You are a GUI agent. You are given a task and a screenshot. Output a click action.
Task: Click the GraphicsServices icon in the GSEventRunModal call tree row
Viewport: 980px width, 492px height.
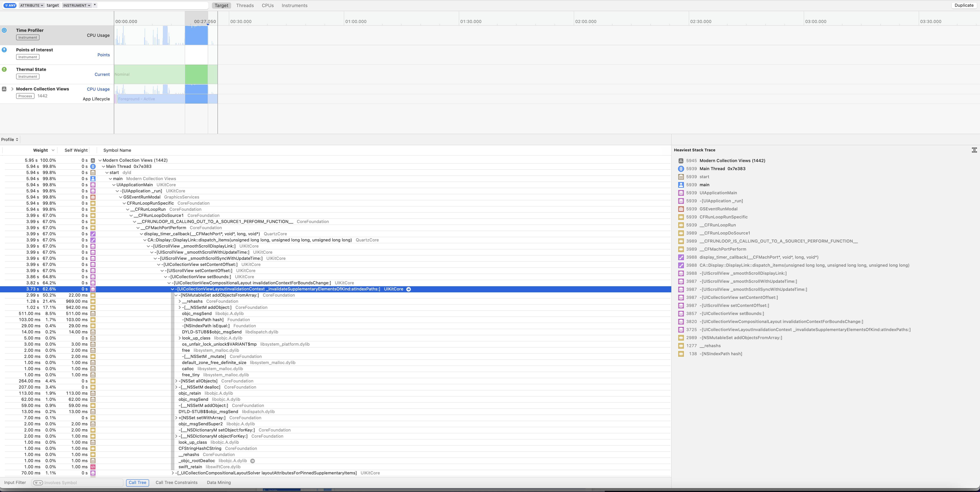coord(93,197)
